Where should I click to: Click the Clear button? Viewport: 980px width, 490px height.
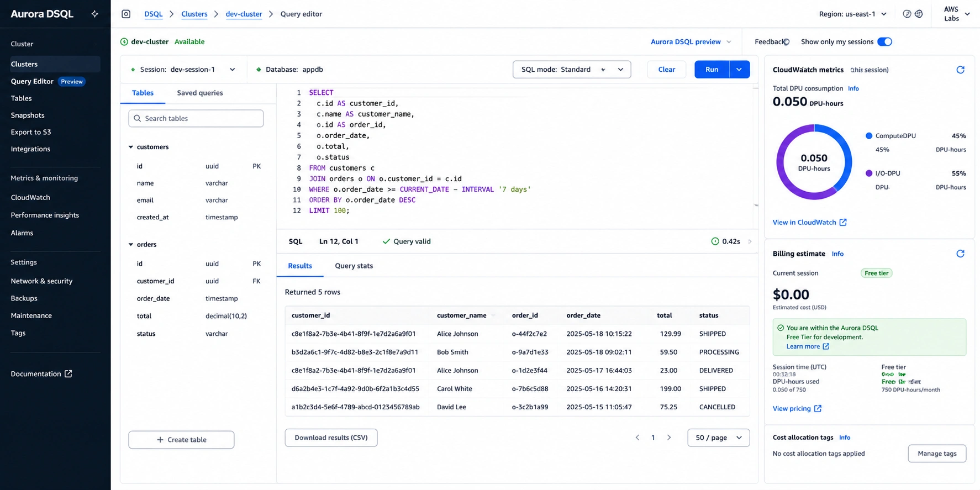pyautogui.click(x=666, y=70)
